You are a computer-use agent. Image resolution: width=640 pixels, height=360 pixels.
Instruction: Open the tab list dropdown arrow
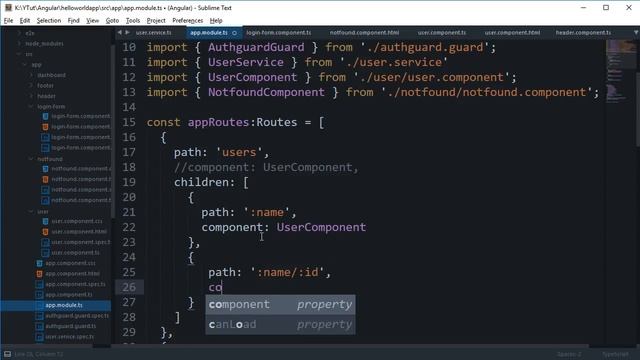tap(636, 32)
